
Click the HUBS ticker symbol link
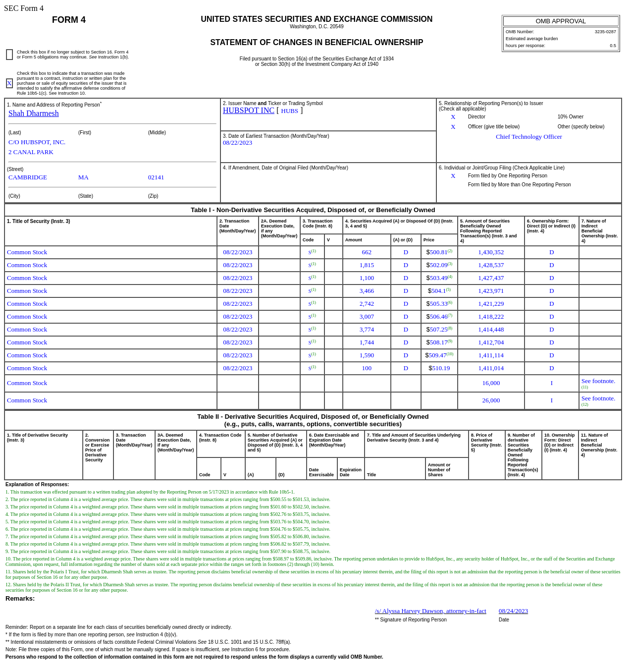coord(289,111)
